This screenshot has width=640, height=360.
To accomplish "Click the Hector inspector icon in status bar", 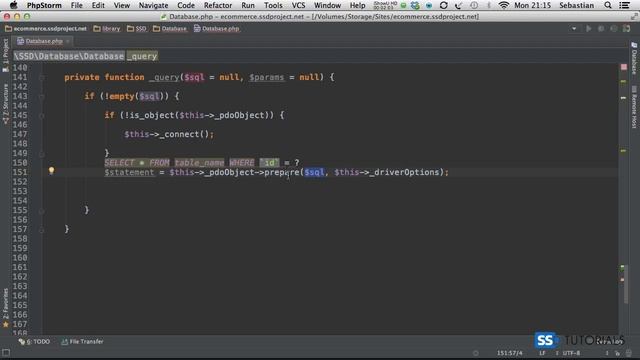I will [x=629, y=353].
